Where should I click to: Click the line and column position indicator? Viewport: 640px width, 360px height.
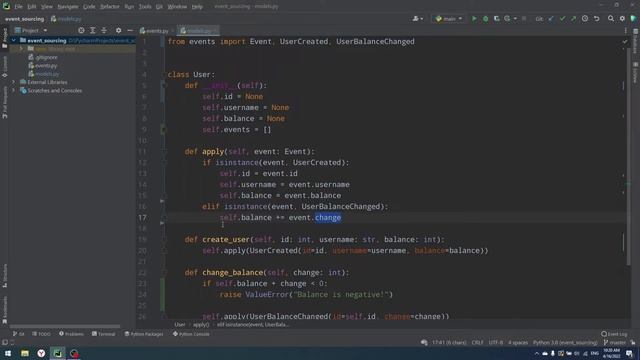(449, 342)
